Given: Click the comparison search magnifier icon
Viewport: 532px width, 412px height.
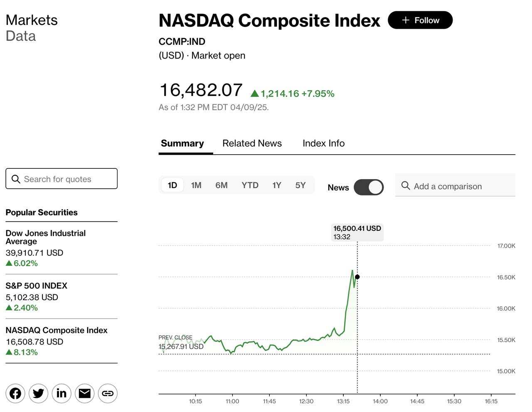Looking at the screenshot, I should pyautogui.click(x=406, y=185).
